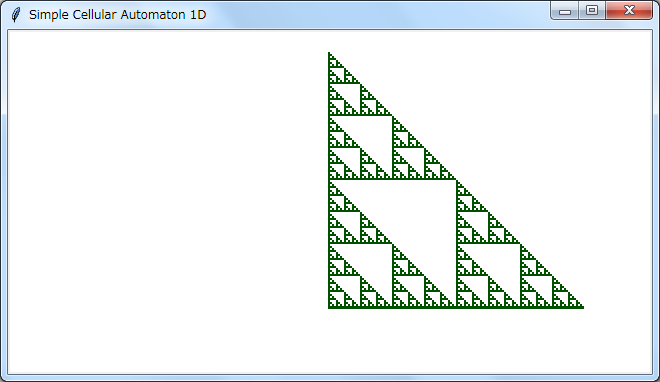Maximize the Simple Cellular Automaton 1D window
Screen dimensions: 660x382
(x=592, y=11)
